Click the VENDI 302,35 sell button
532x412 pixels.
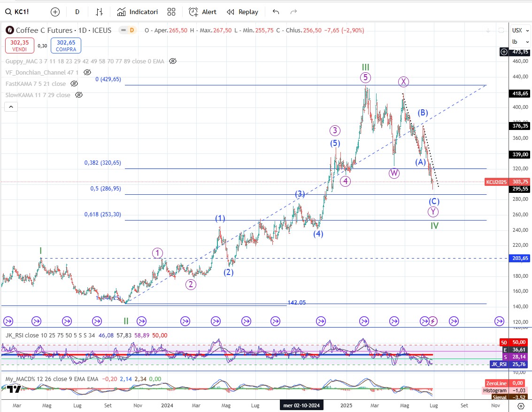coord(18,46)
